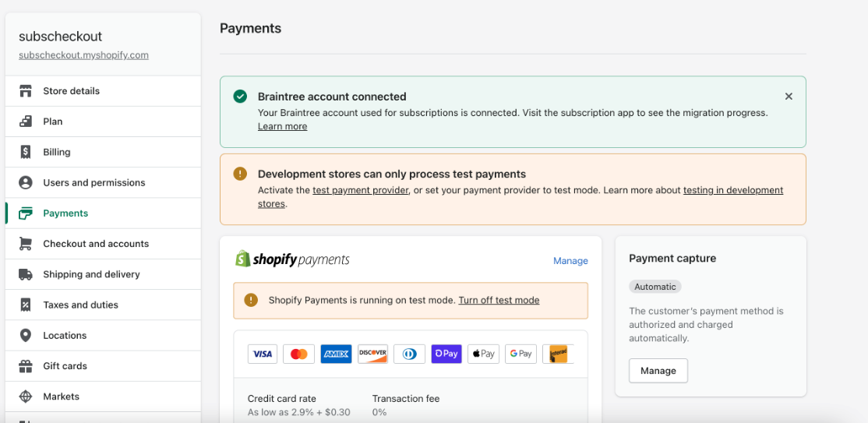Click the Plan icon in sidebar

point(26,122)
